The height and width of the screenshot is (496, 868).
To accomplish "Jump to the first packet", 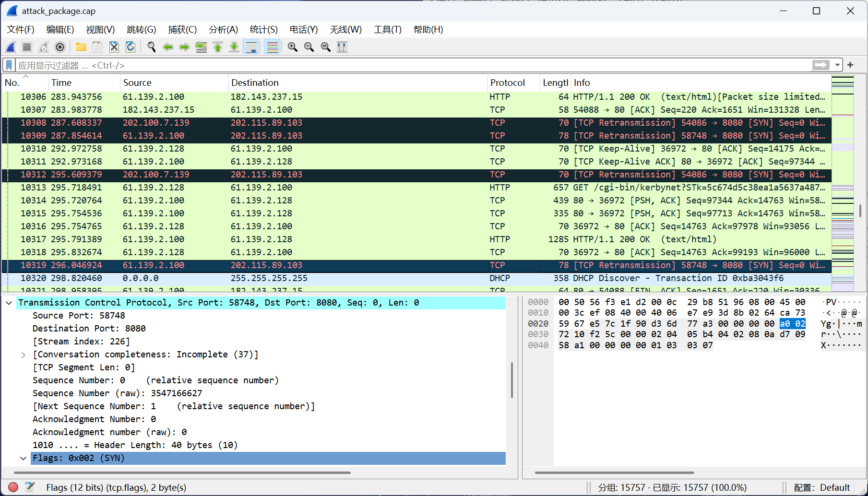I will coord(218,47).
